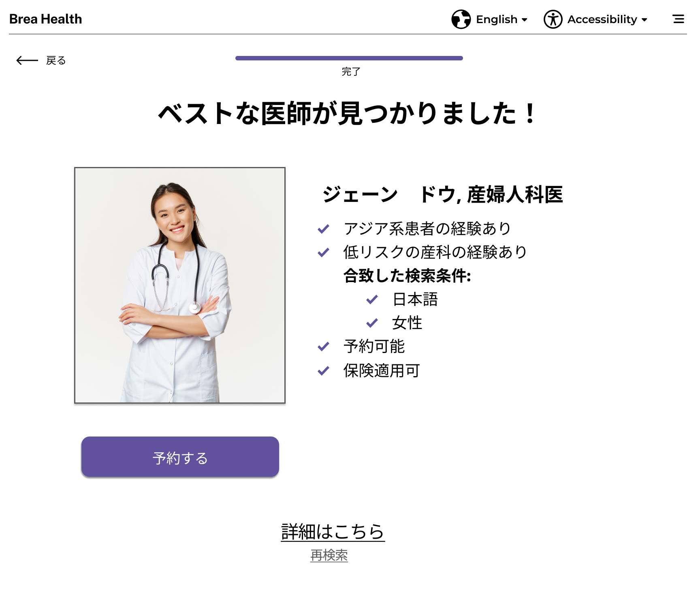Click the checkmark next to 保険適用可
Image resolution: width=700 pixels, height=597 pixels.
click(x=323, y=370)
